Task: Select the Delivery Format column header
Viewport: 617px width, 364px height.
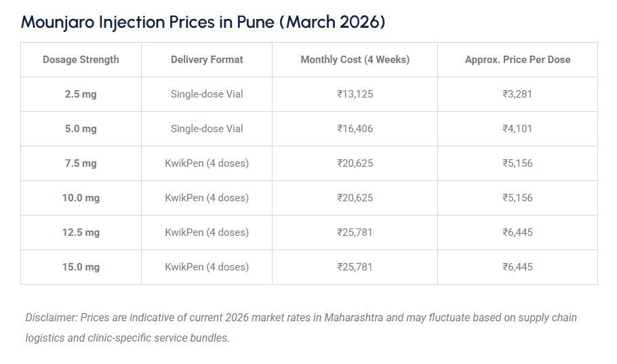Action: pyautogui.click(x=207, y=60)
